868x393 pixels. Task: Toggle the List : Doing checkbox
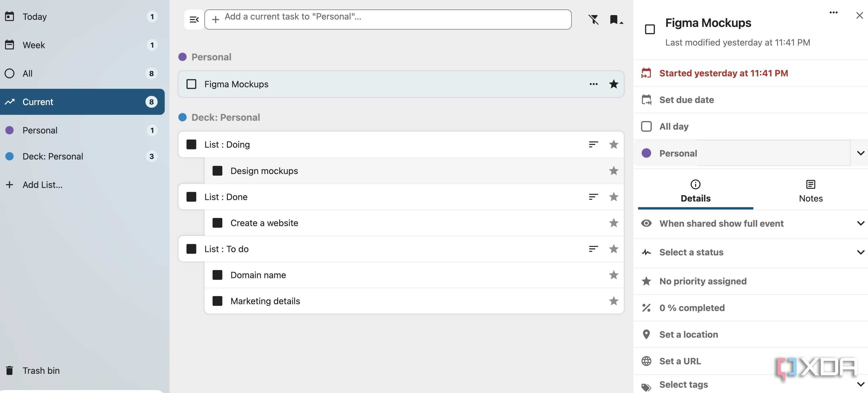[x=191, y=144]
